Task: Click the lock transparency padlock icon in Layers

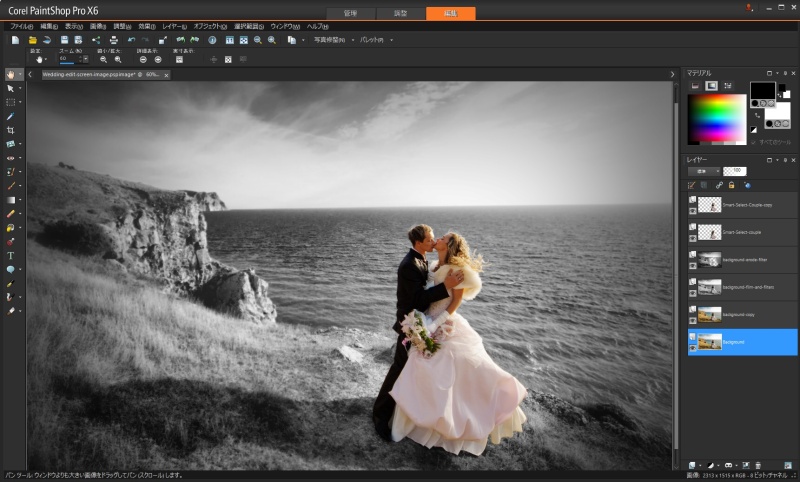Action: (x=732, y=185)
